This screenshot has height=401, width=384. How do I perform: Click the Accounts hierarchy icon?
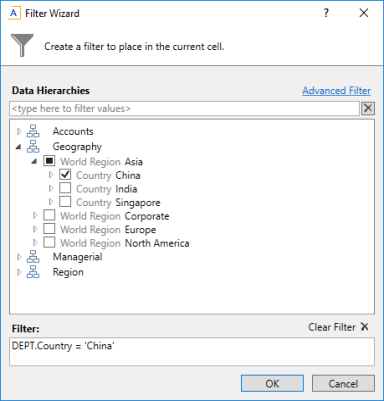coord(33,131)
